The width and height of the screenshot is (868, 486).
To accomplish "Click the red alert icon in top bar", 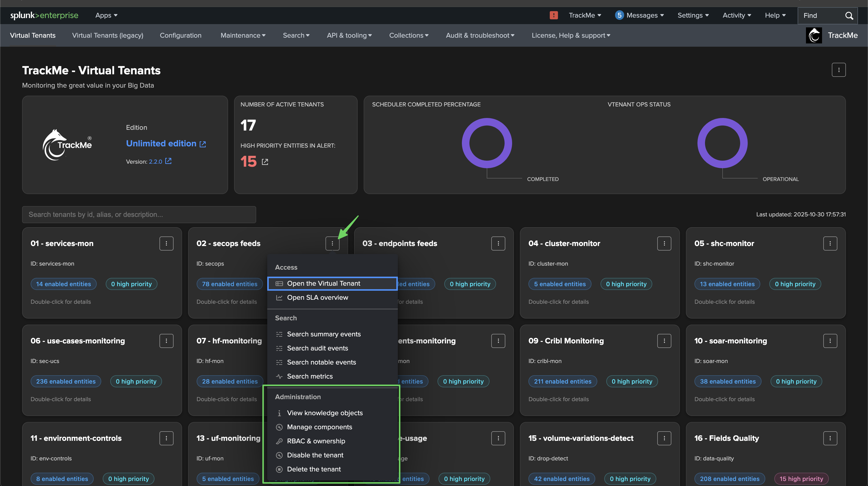I will click(554, 15).
